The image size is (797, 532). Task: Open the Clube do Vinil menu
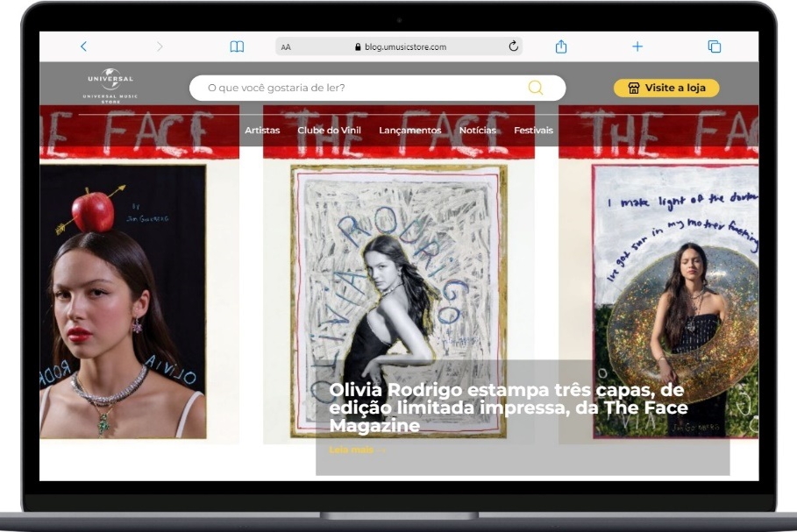coord(330,130)
